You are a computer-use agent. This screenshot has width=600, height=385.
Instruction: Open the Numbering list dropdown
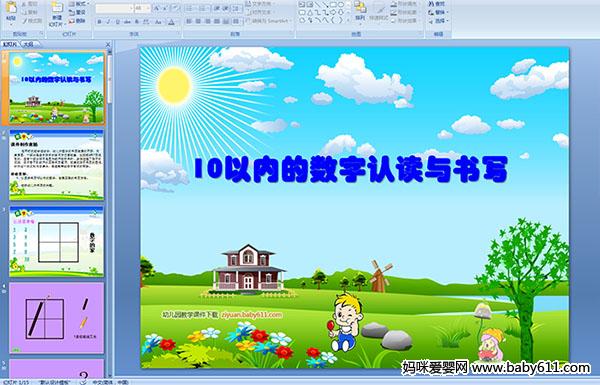204,8
